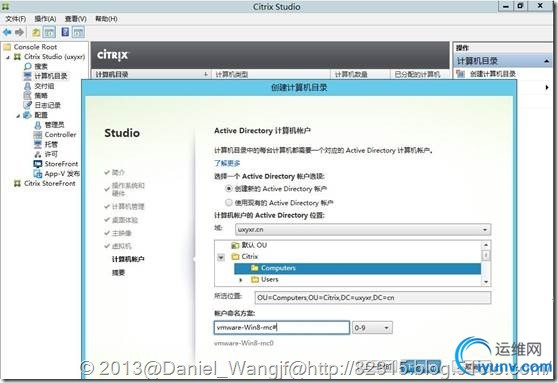This screenshot has height=383, width=558.
Task: Click the Forward arrow toolbar icon
Action: (x=20, y=32)
